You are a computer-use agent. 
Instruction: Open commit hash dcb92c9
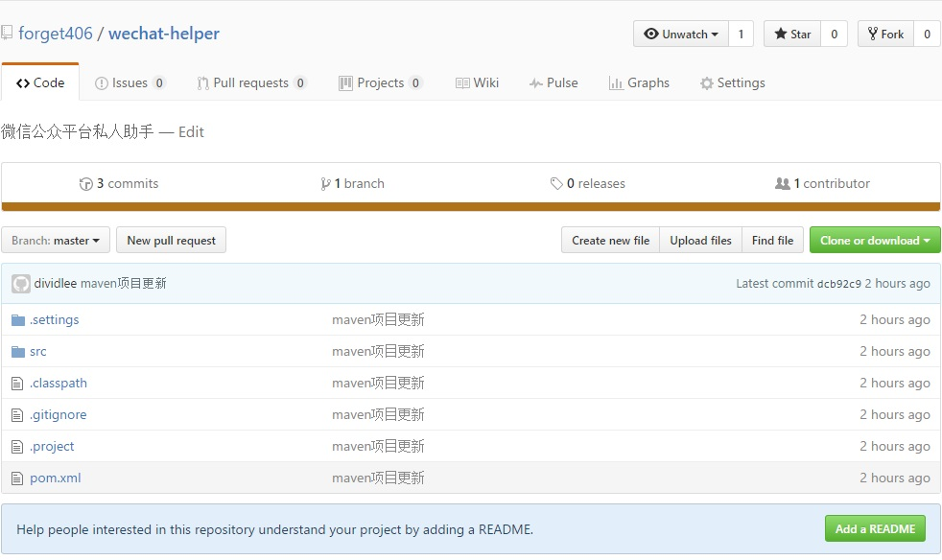click(838, 284)
